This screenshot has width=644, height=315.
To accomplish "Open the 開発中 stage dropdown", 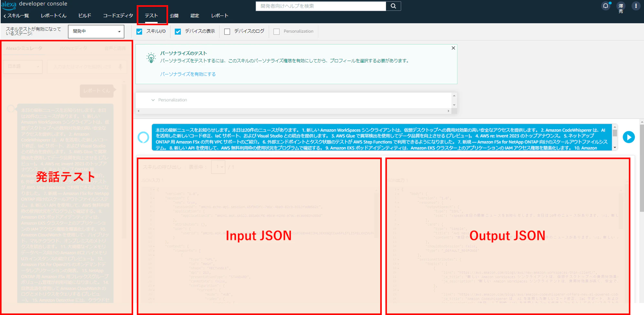I will [x=96, y=31].
